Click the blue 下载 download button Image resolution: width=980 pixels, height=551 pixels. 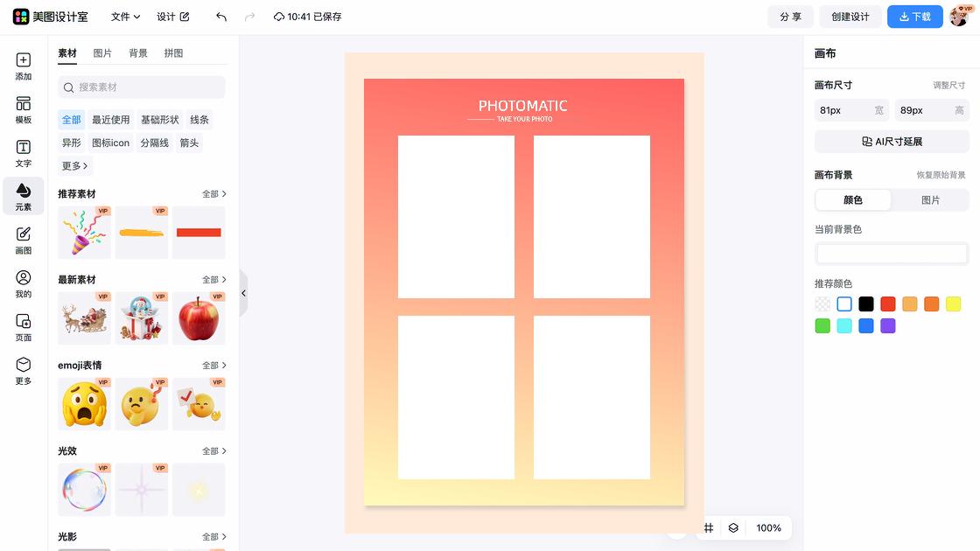pos(914,17)
